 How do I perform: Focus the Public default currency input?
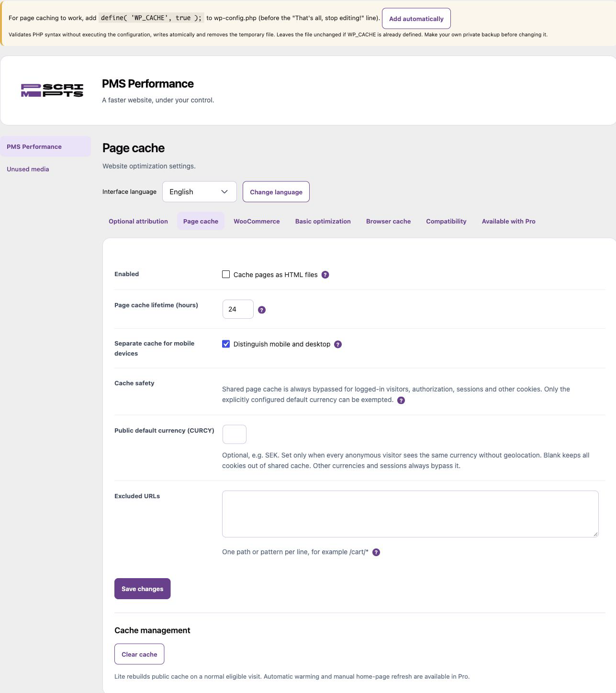click(x=235, y=434)
